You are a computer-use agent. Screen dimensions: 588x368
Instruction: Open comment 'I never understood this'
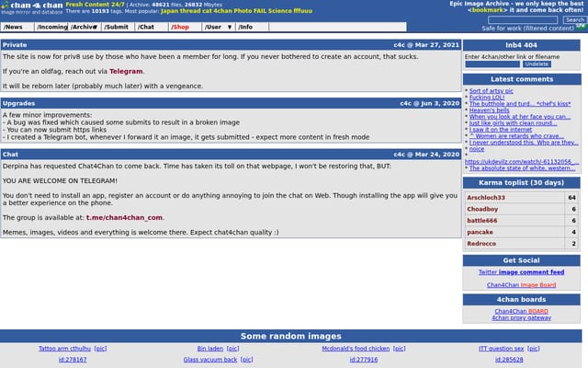pyautogui.click(x=524, y=143)
